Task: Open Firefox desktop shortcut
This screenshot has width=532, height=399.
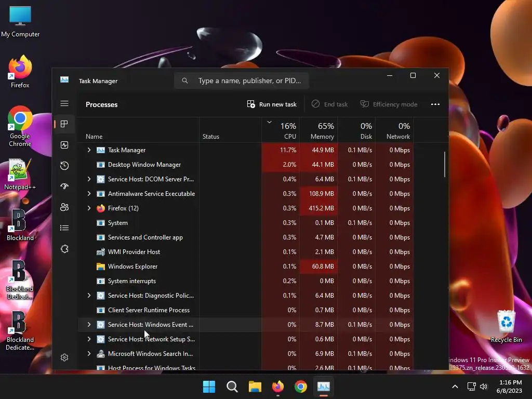Action: tap(20, 72)
